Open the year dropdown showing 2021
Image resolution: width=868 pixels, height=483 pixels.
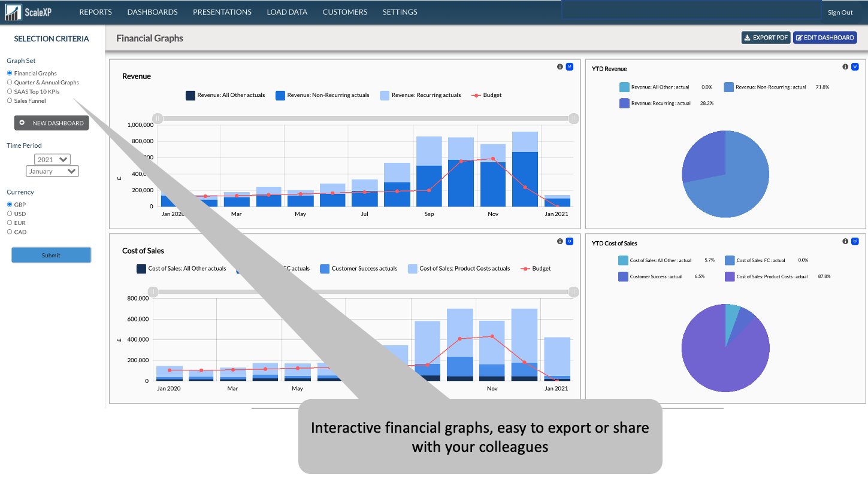pos(52,159)
